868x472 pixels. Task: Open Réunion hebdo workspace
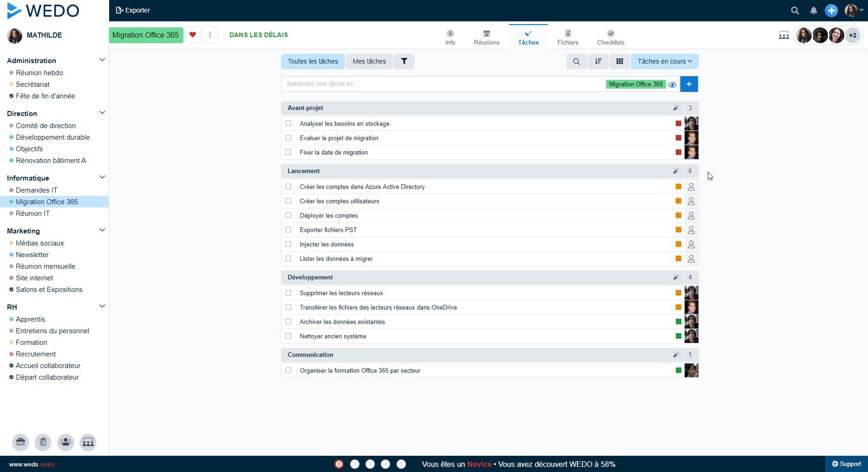(39, 73)
